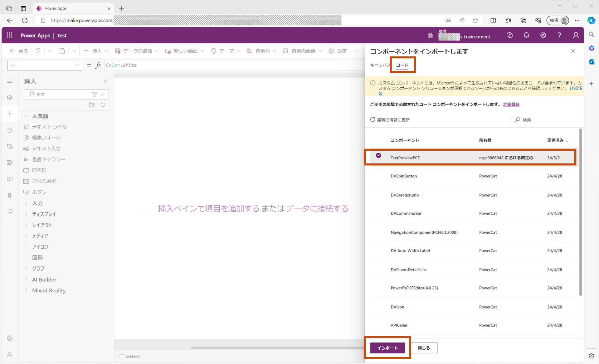Open the Power Automate icon in sidebar
599x364 pixels.
[x=10, y=163]
